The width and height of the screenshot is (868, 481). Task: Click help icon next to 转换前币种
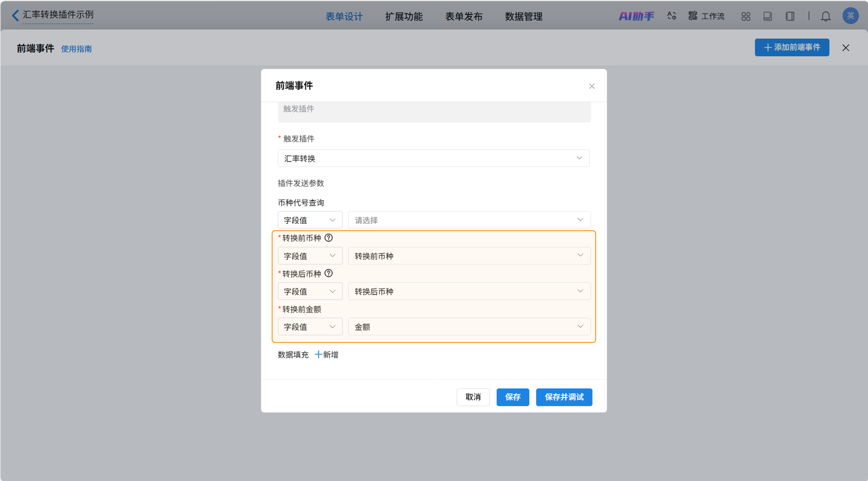pyautogui.click(x=328, y=238)
